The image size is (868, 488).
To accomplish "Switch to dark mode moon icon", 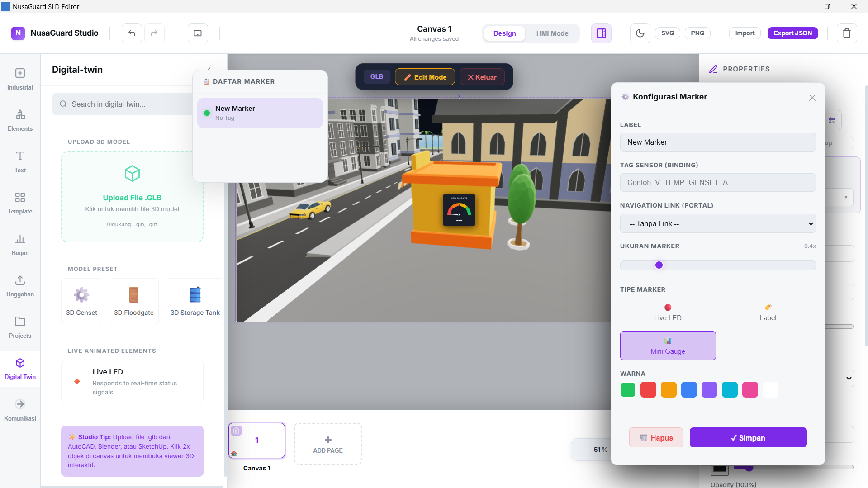I will 640,33.
